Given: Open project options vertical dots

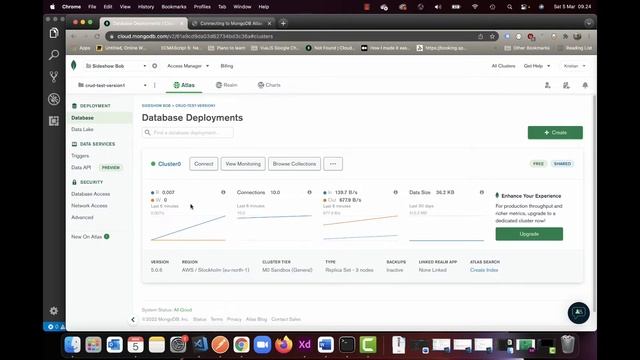Looking at the screenshot, I should (x=155, y=85).
